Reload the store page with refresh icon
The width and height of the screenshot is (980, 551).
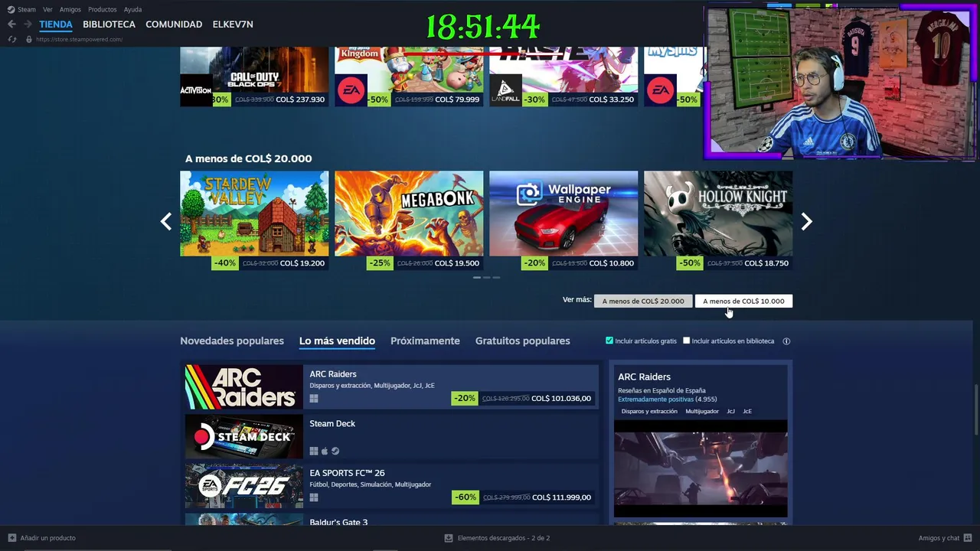(x=11, y=39)
